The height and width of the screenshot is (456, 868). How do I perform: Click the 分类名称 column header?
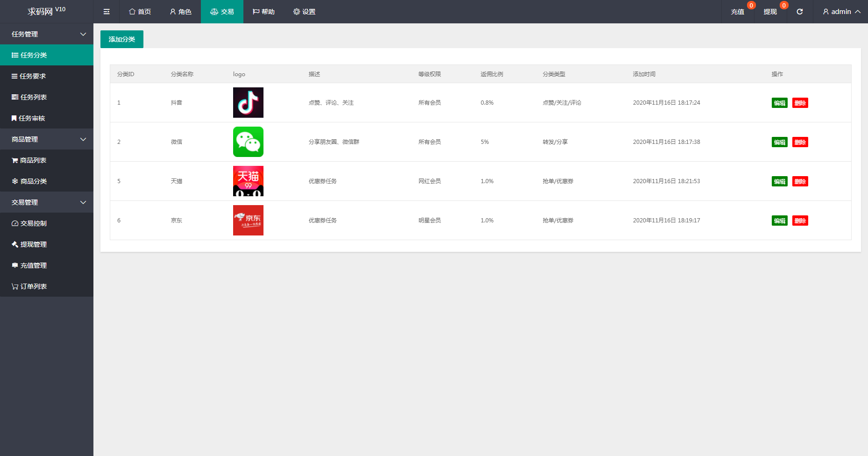point(182,74)
